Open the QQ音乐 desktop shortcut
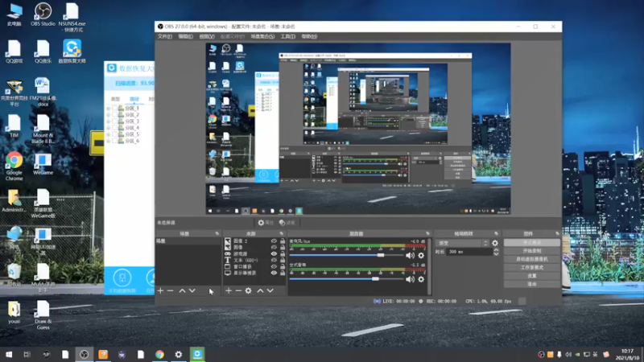The width and height of the screenshot is (644, 362). (x=43, y=51)
